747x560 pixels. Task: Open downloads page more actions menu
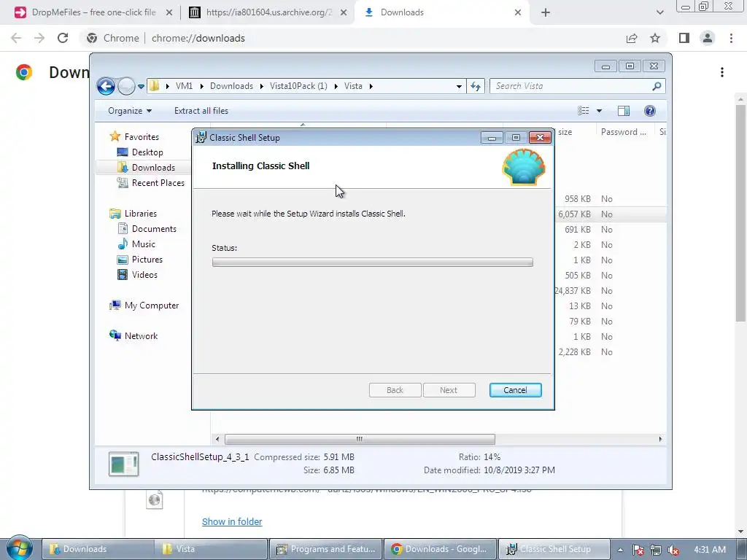722,72
